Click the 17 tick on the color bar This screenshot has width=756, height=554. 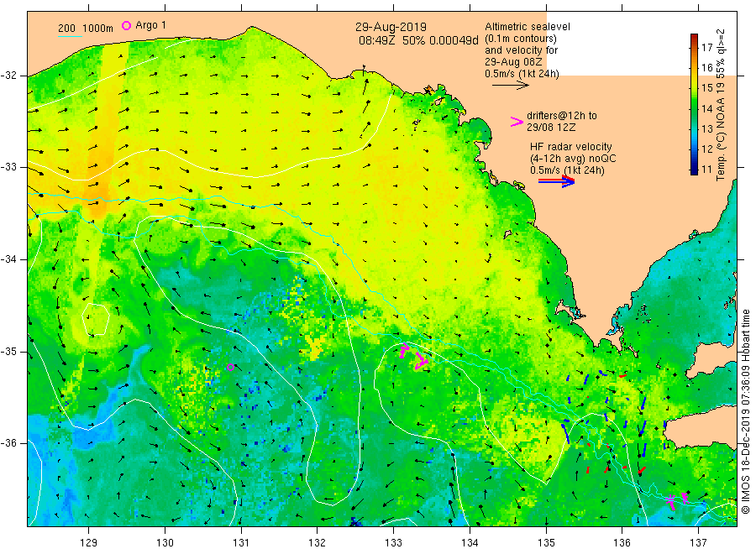pyautogui.click(x=706, y=47)
